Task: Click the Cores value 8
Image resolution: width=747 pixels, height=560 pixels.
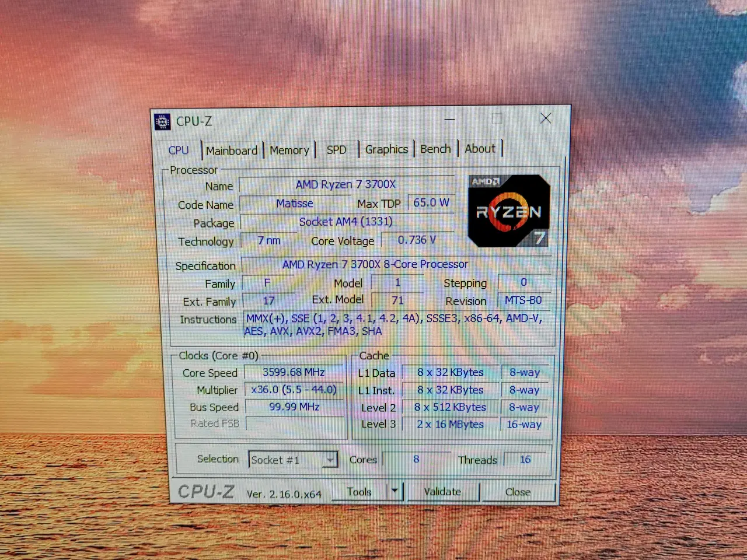Action: point(416,459)
